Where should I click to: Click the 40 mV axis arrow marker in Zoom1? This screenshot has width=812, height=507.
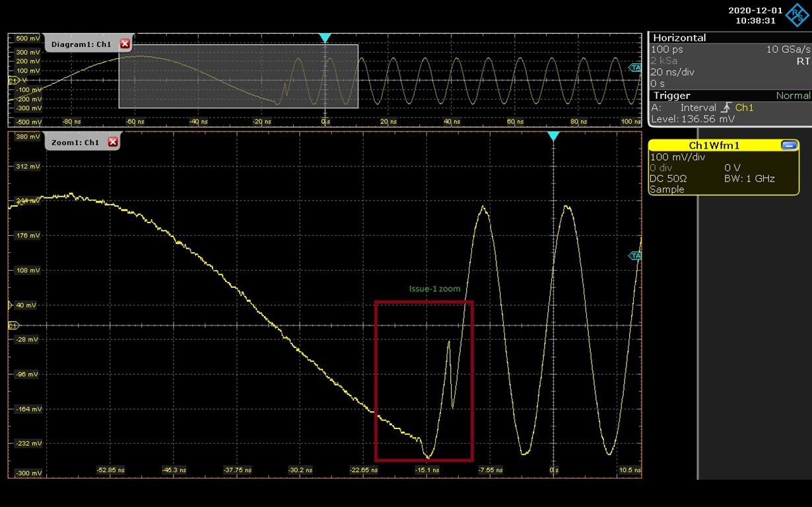(x=10, y=305)
